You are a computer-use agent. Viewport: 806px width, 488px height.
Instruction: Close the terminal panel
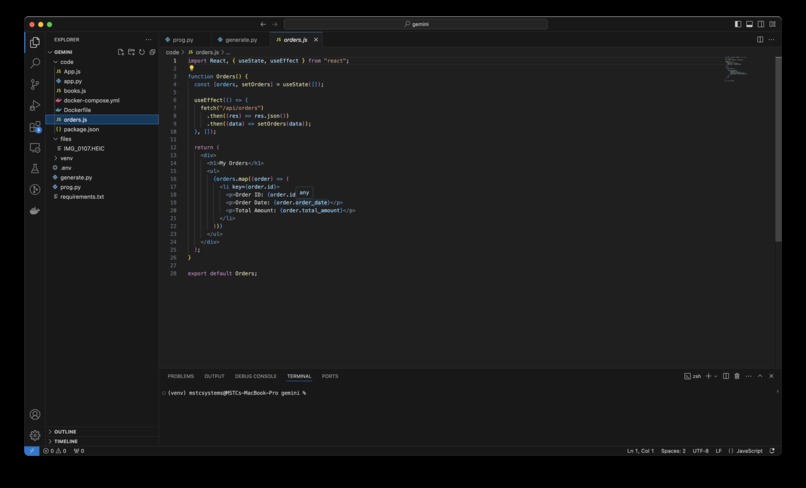771,376
